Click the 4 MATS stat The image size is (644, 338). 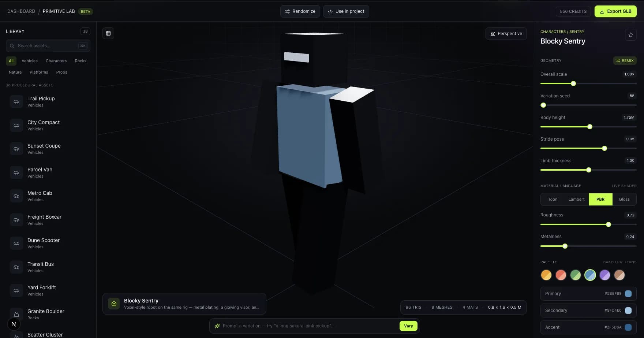pos(470,308)
